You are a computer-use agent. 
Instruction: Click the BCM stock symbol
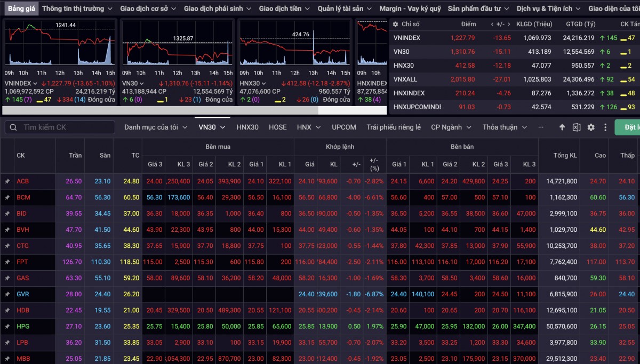[x=23, y=197]
